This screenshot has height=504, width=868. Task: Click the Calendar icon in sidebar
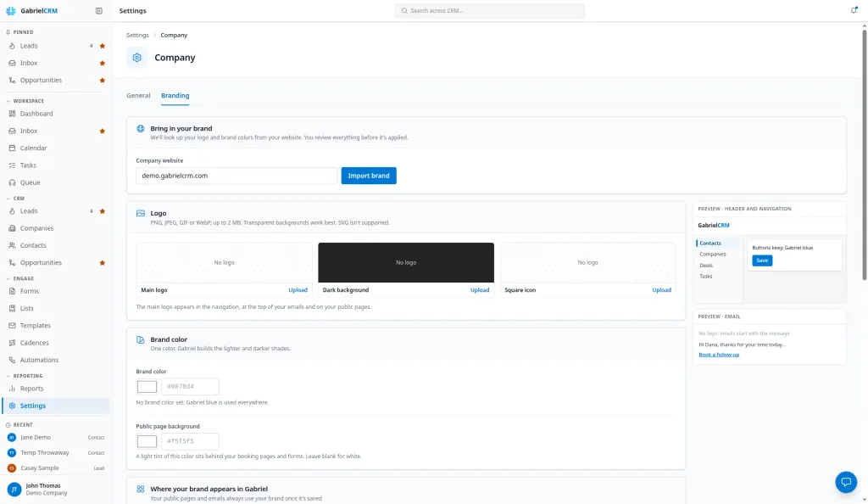point(12,148)
